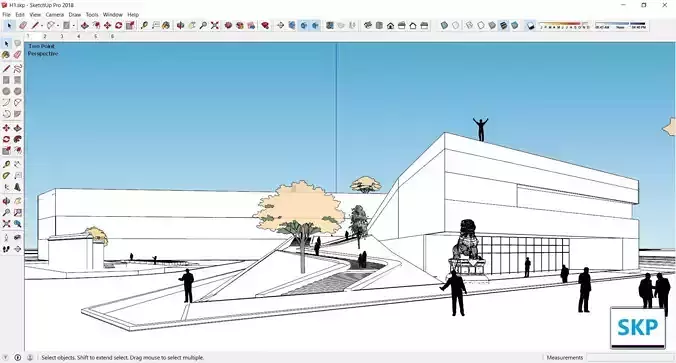Select the Paint Bucket in top toolbar
The height and width of the screenshot is (363, 676).
click(166, 25)
